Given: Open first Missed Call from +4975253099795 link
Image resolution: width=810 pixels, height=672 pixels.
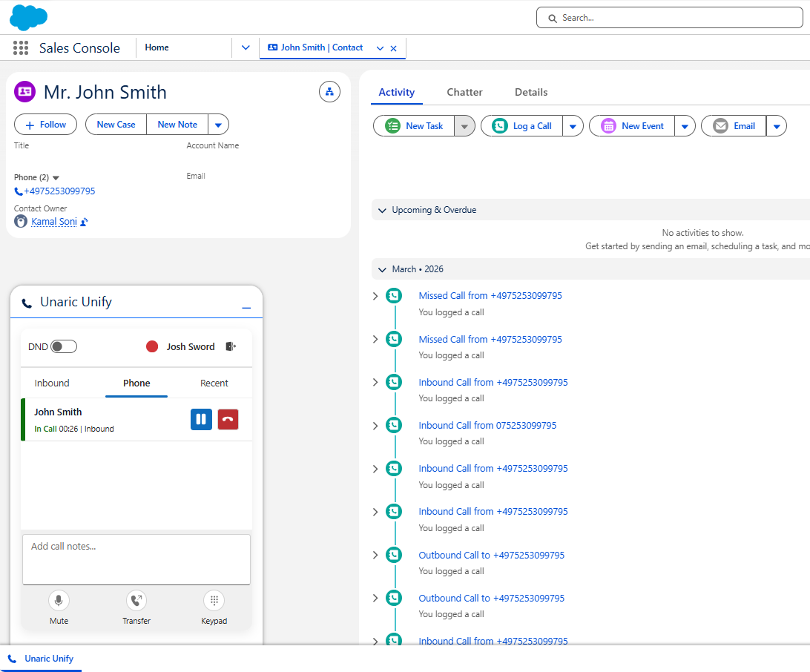Looking at the screenshot, I should [x=490, y=295].
